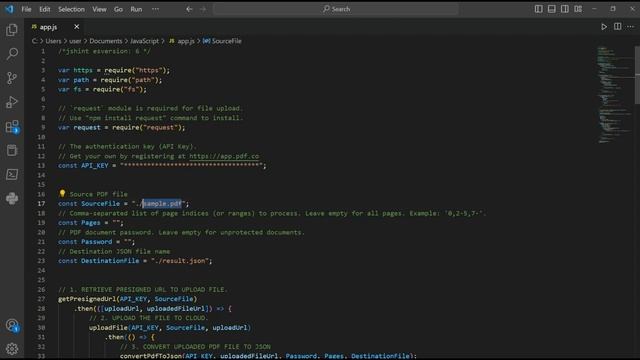This screenshot has width=640, height=360.
Task: Open the Search view in activity bar
Action: (x=12, y=53)
